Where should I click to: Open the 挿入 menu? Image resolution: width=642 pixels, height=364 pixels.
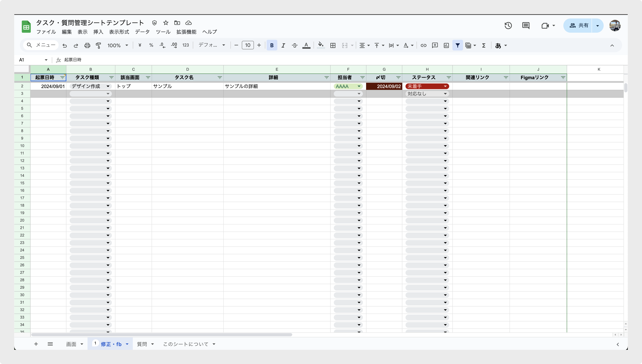coord(98,32)
